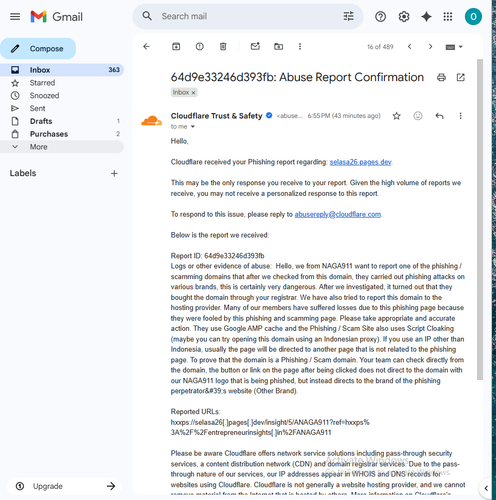Image resolution: width=496 pixels, height=500 pixels.
Task: Click the email vertical scrollbar
Action: tap(480, 219)
